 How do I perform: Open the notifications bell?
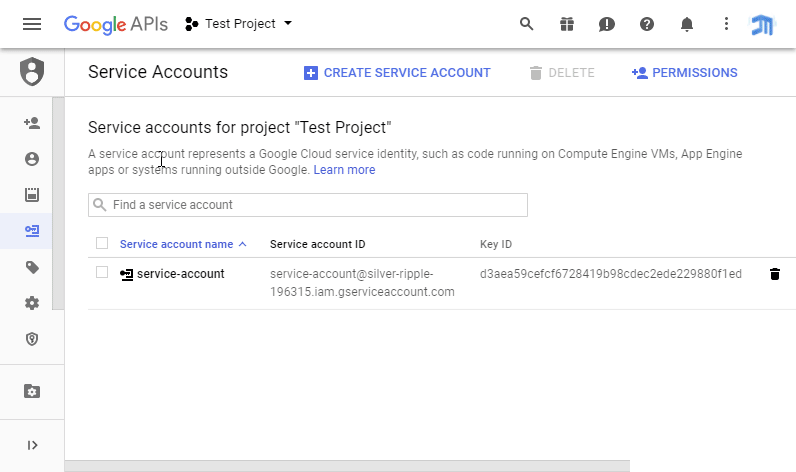[x=687, y=24]
